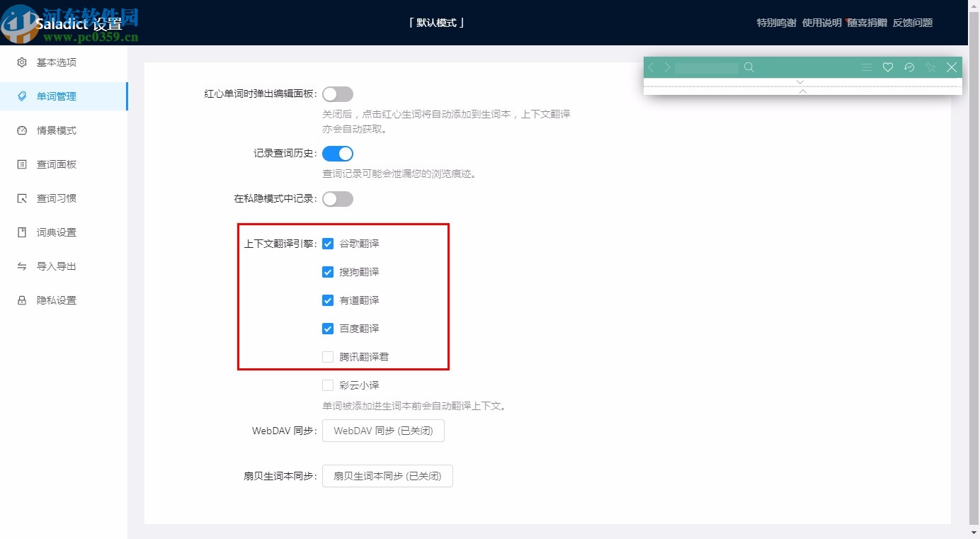Click the magnifier search icon in dict panel
The image size is (980, 539).
point(749,67)
